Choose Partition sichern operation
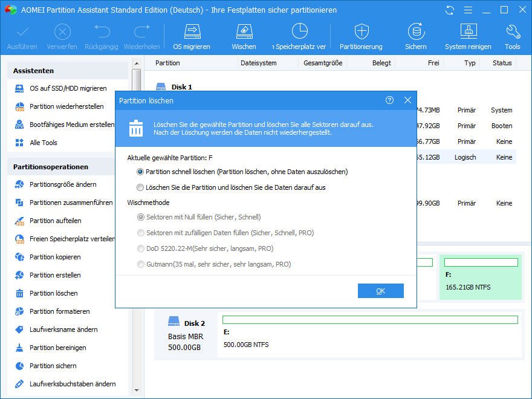 point(46,366)
